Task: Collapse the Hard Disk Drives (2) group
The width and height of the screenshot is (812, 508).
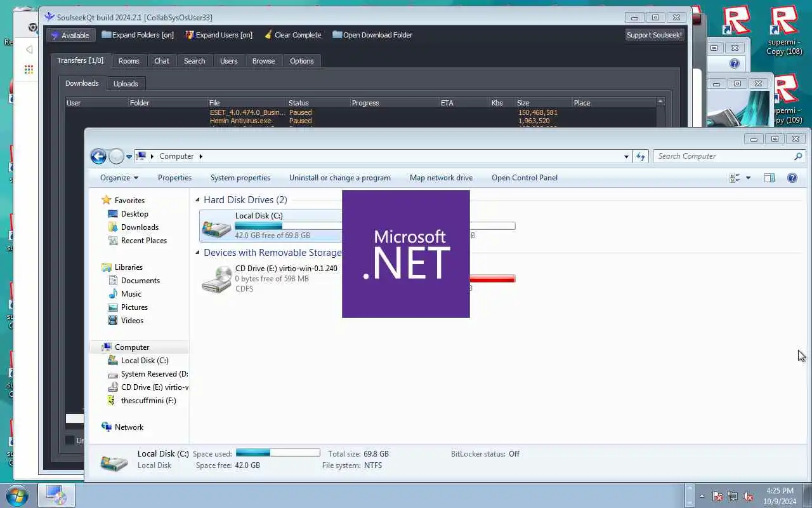Action: point(197,200)
